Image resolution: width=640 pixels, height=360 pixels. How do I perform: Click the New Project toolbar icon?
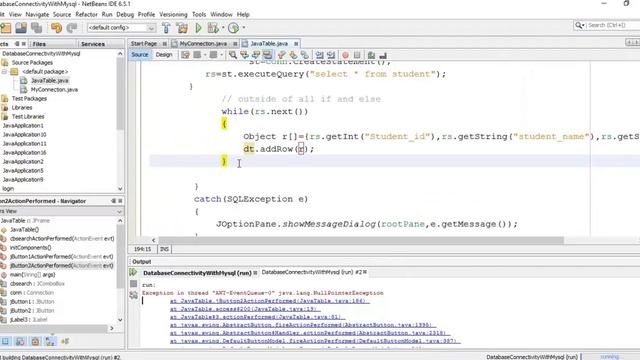pos(6,28)
